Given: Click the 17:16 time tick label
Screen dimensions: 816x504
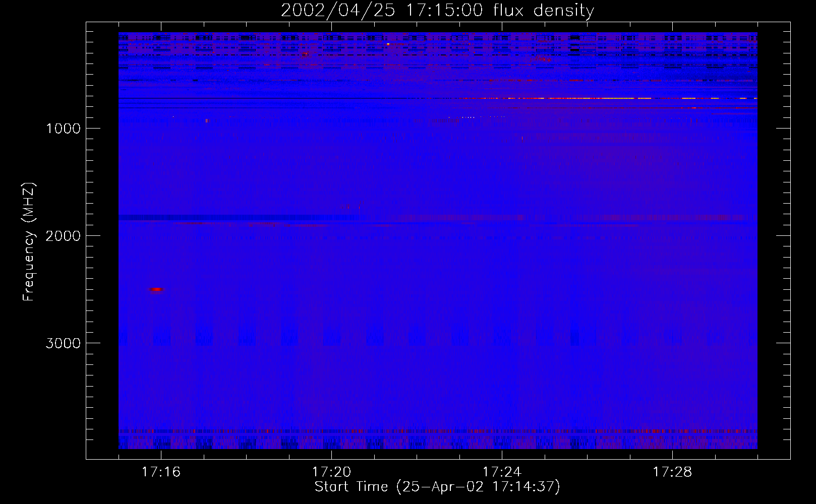Looking at the screenshot, I should coord(161,472).
